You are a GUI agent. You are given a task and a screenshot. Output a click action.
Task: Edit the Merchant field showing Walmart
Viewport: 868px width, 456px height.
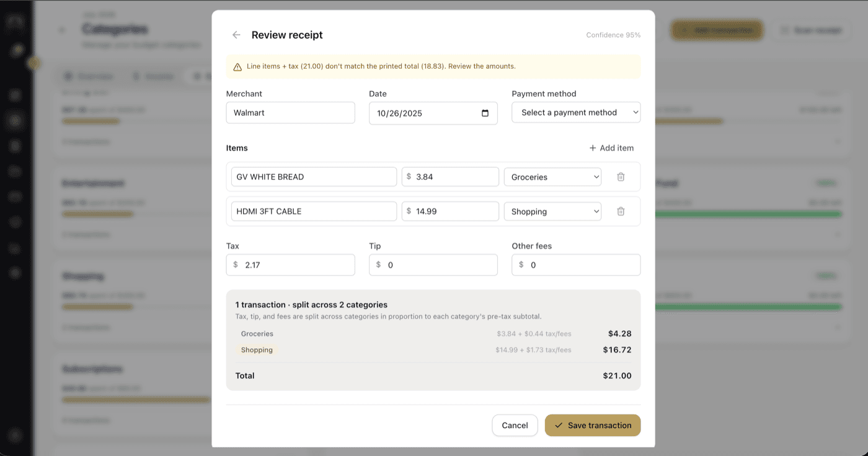pyautogui.click(x=291, y=113)
